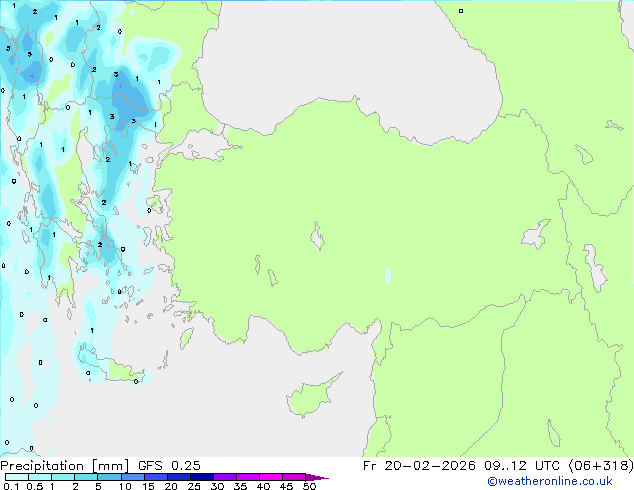Select the 20–25 mm legend swatch
The width and height of the screenshot is (634, 490).
(x=179, y=477)
